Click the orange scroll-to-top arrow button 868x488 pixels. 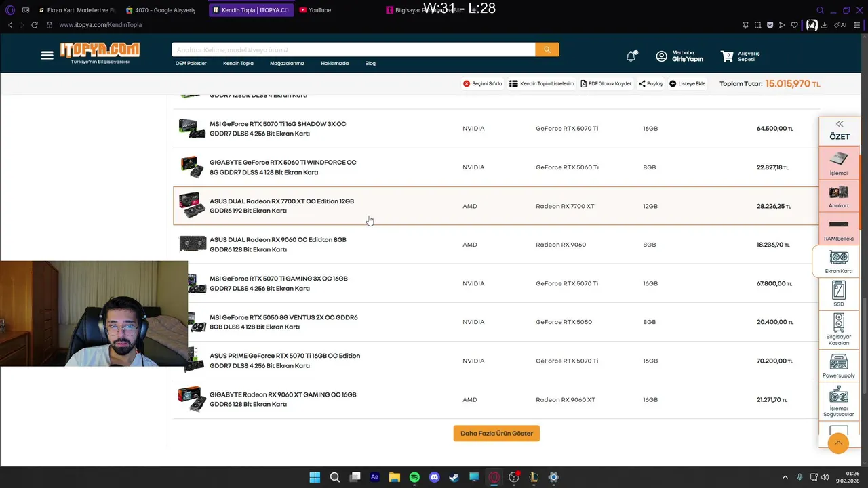[x=838, y=443]
